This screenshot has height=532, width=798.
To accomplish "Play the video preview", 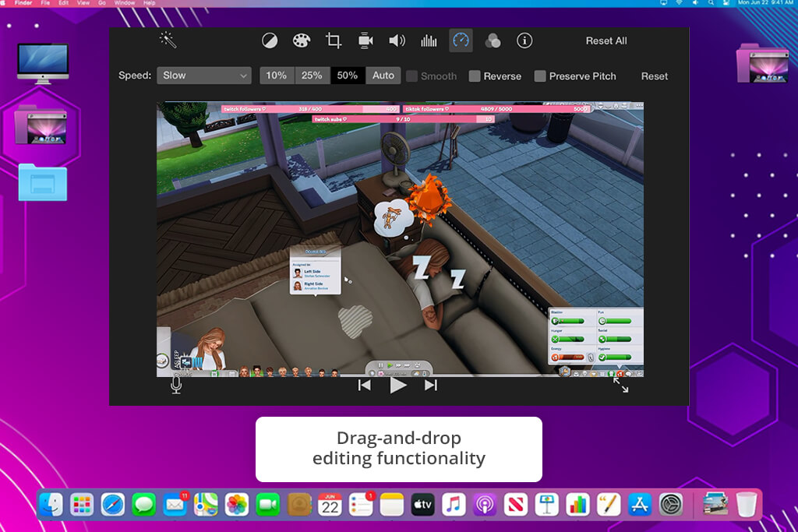I will (x=397, y=386).
